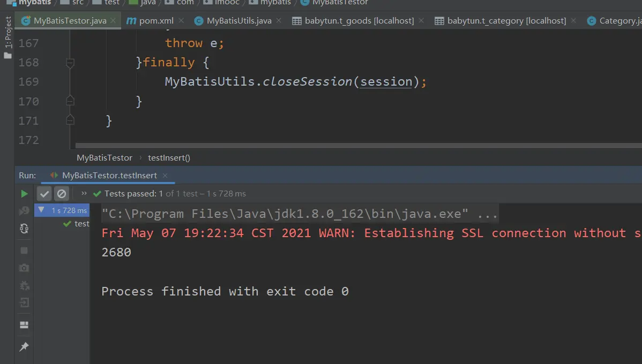642x364 pixels.
Task: Click the Exit arrow icon in run toolbar
Action: coord(24,303)
